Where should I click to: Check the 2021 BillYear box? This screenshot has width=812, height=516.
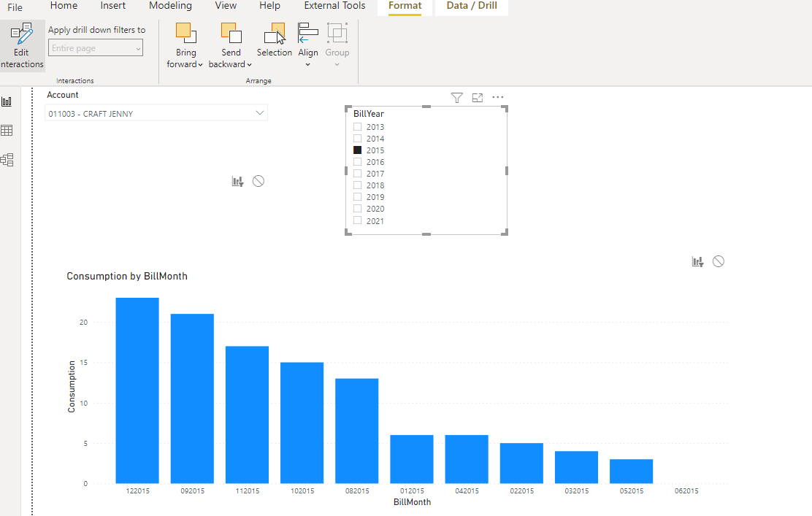(357, 220)
